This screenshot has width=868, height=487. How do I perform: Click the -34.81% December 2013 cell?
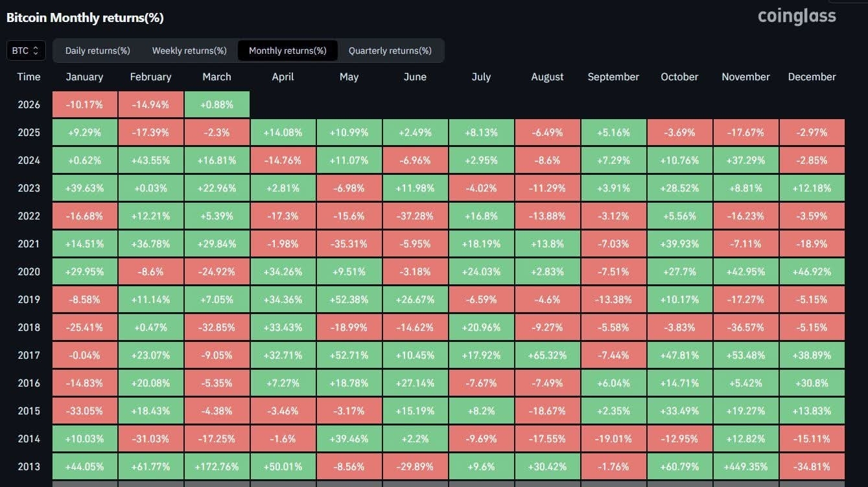(812, 466)
